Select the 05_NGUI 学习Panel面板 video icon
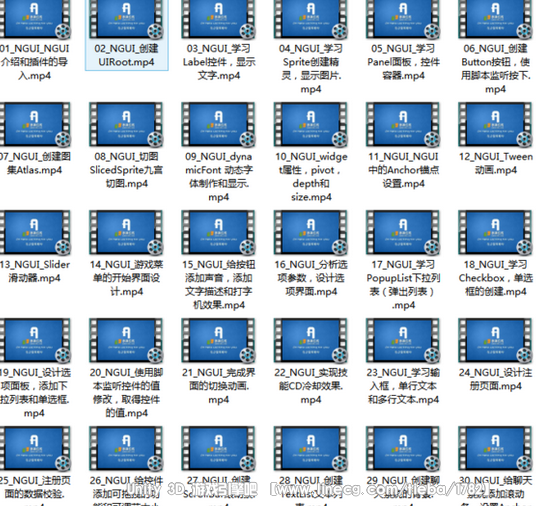This screenshot has width=536, height=506. point(403,19)
